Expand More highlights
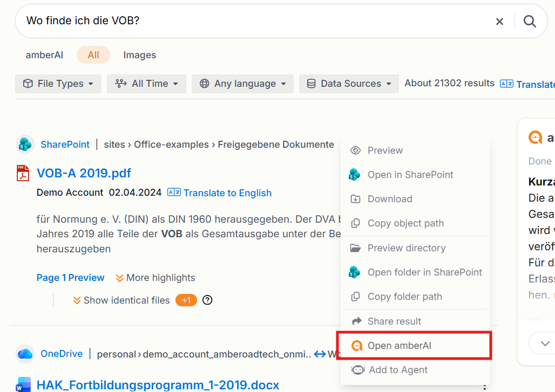Viewport: 555px width, 392px height. point(155,278)
